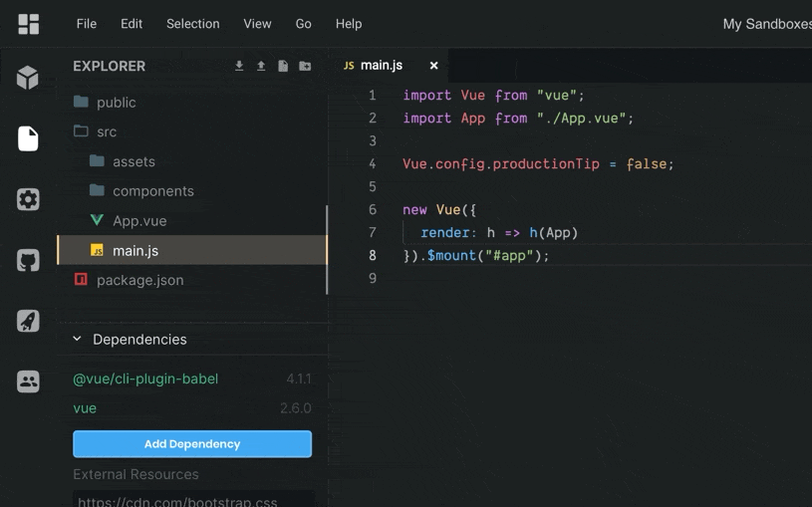812x507 pixels.
Task: Click the upload icon in Explorer header
Action: pos(261,66)
